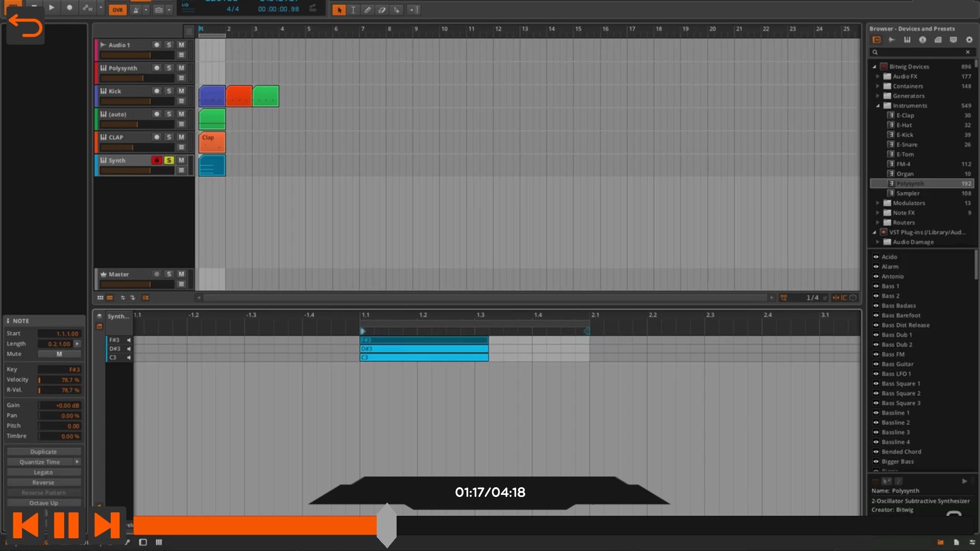
Task: Skip to next with the orange forward button
Action: [107, 525]
